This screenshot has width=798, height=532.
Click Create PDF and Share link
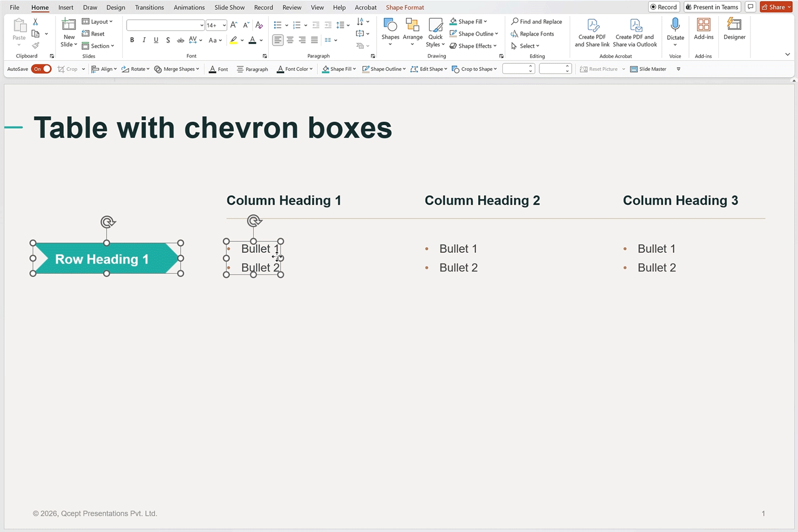tap(592, 33)
